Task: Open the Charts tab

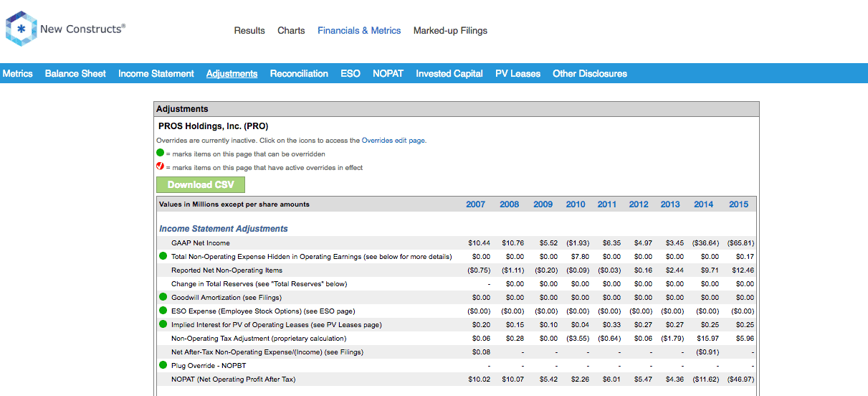Action: [291, 31]
